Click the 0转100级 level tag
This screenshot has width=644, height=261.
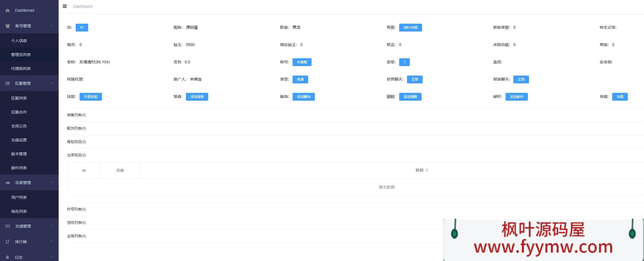(x=410, y=28)
